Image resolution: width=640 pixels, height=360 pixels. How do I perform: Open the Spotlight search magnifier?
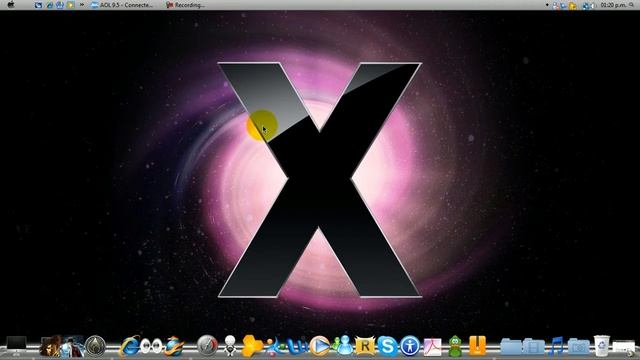point(632,5)
